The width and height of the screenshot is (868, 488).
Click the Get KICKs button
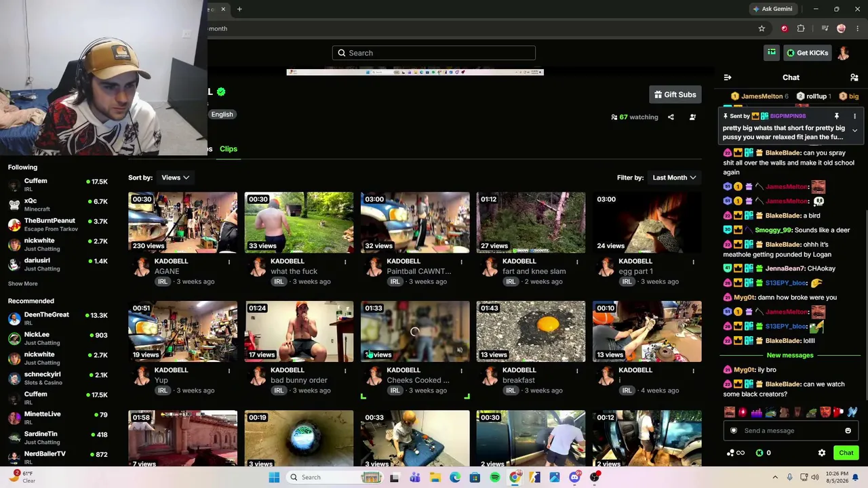[x=807, y=53]
